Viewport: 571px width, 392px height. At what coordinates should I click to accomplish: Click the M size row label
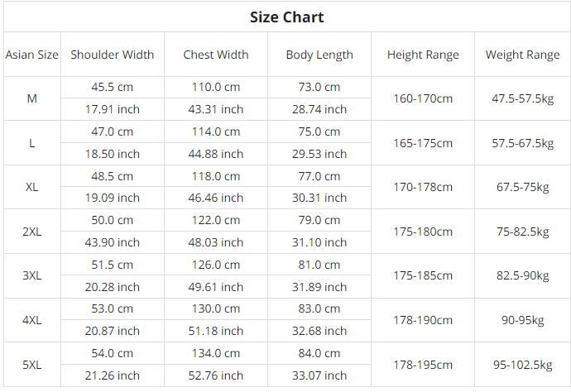point(32,98)
